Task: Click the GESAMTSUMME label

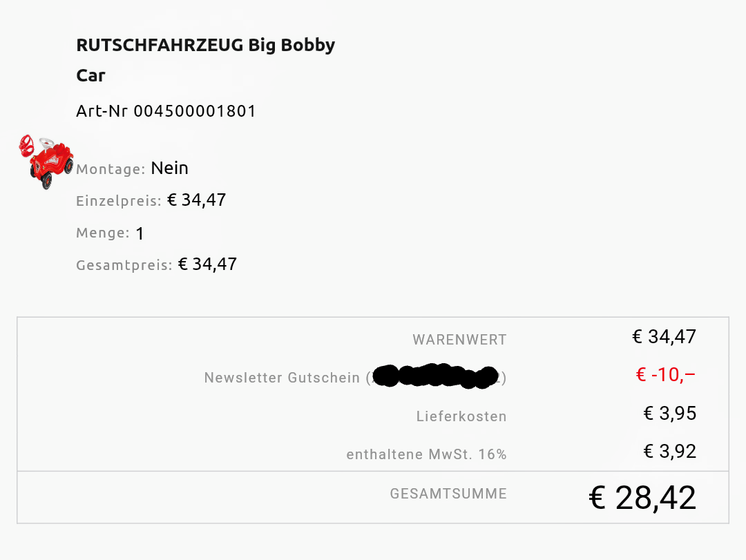Action: [x=449, y=494]
